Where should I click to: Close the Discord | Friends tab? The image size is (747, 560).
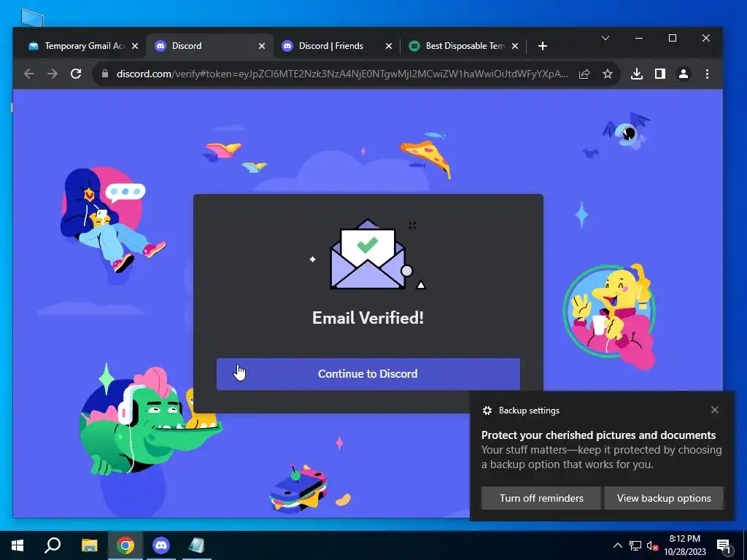(389, 46)
